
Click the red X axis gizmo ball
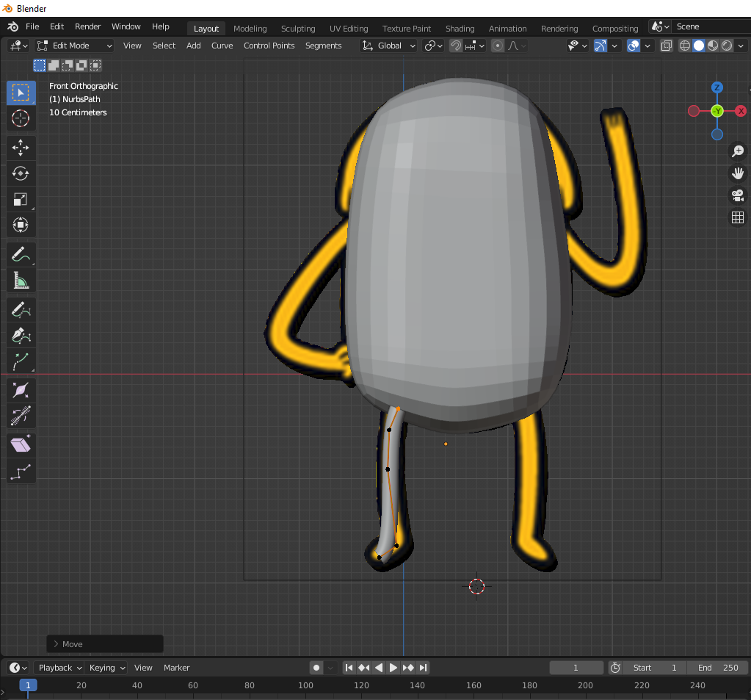741,111
